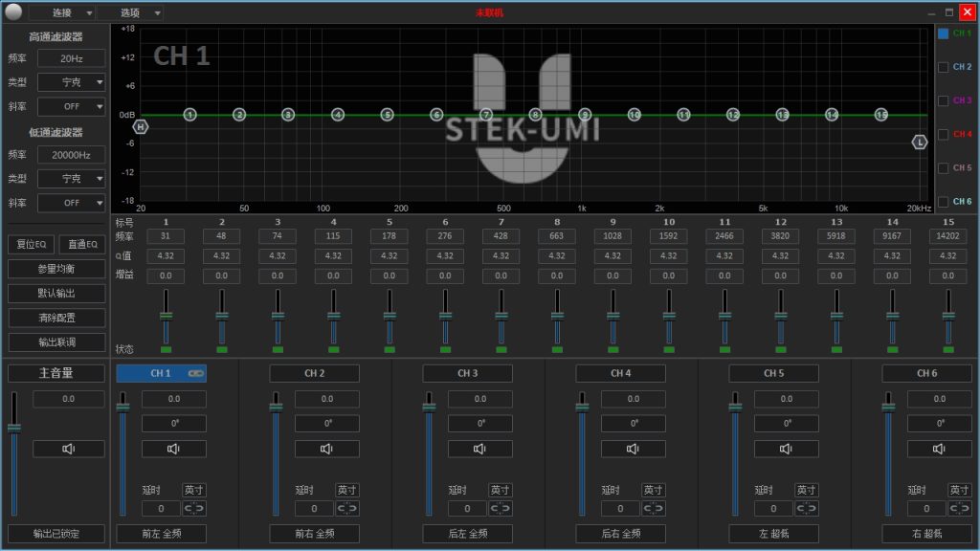
Task: Select the CH 6 channel tab
Action: 926,374
